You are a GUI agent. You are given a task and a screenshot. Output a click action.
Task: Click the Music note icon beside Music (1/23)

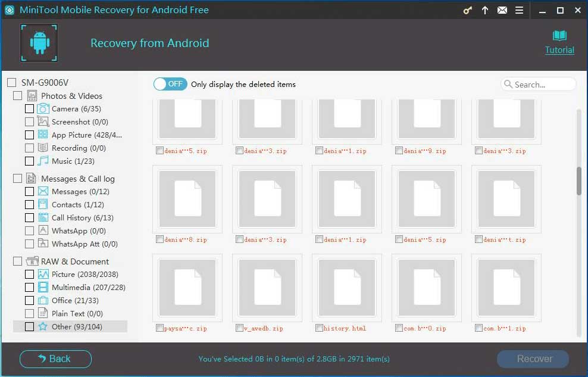pyautogui.click(x=42, y=161)
